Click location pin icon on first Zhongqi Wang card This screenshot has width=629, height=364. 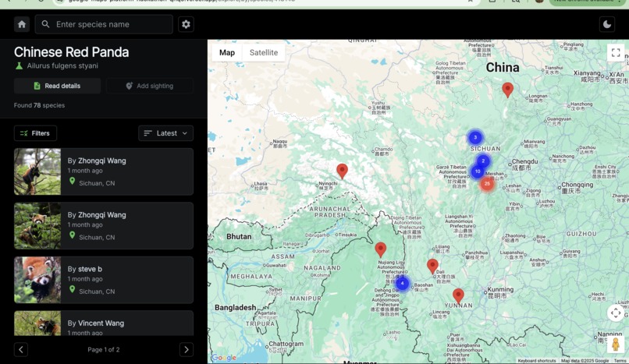click(x=73, y=181)
